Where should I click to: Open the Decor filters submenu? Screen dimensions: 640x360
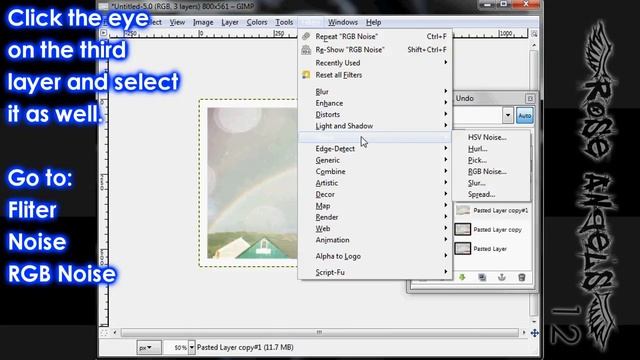[376, 194]
